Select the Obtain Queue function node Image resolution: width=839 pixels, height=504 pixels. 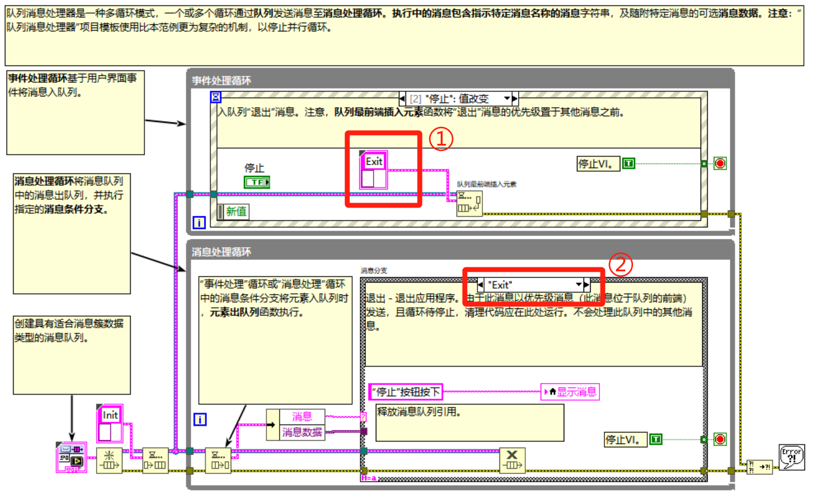click(109, 460)
